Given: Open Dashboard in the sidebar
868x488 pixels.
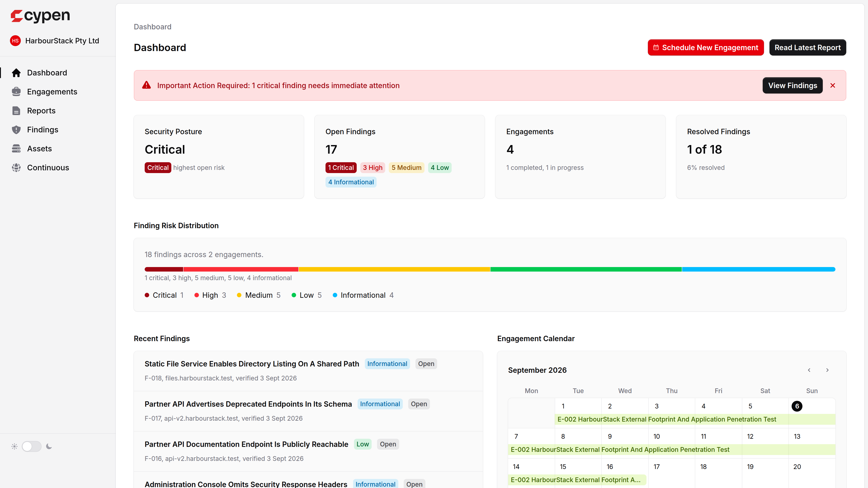Looking at the screenshot, I should pos(58,73).
